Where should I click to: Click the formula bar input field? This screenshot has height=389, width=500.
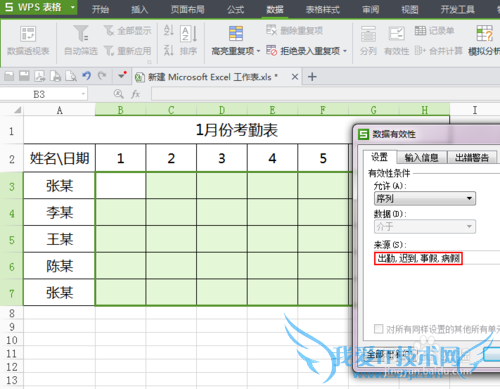325,94
